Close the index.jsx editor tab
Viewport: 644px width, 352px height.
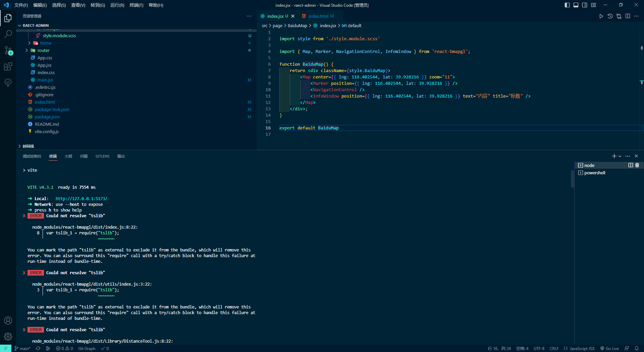(293, 16)
